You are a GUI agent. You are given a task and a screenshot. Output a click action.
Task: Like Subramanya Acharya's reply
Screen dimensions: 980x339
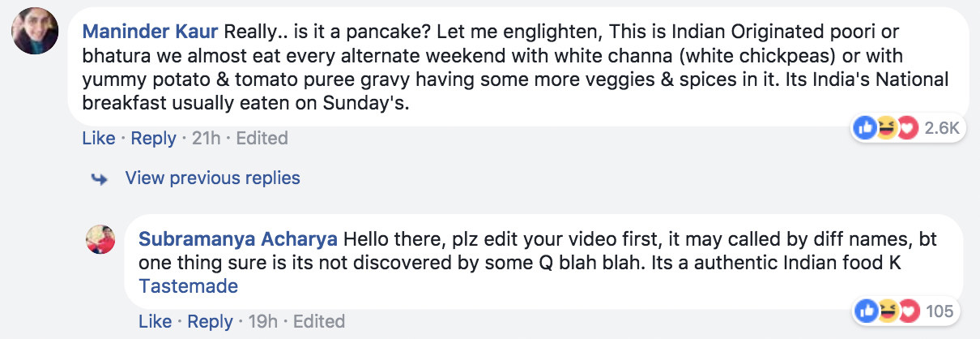(156, 321)
